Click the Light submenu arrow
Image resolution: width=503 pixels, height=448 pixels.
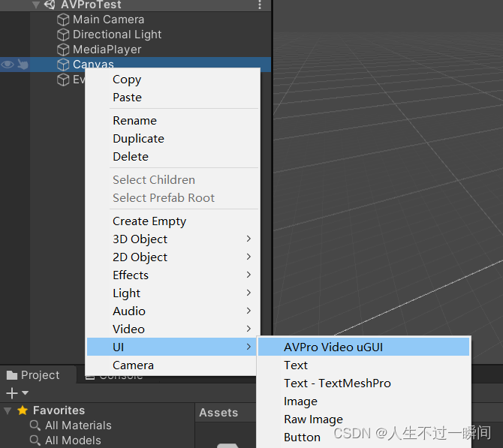point(248,293)
